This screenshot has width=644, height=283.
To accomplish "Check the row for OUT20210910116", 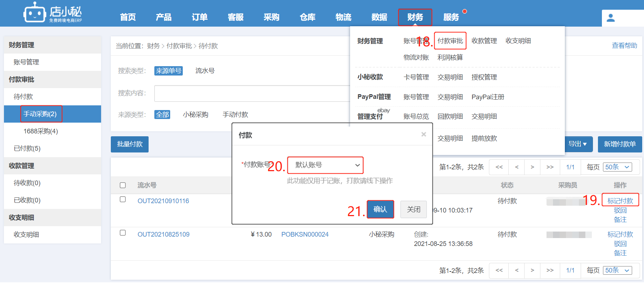I will coord(123,200).
